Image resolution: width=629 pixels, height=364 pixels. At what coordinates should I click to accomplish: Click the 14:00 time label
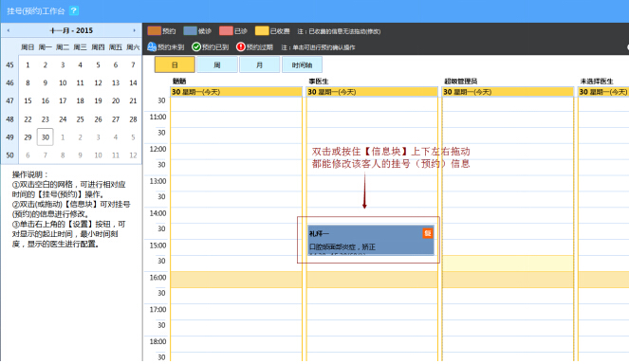157,213
